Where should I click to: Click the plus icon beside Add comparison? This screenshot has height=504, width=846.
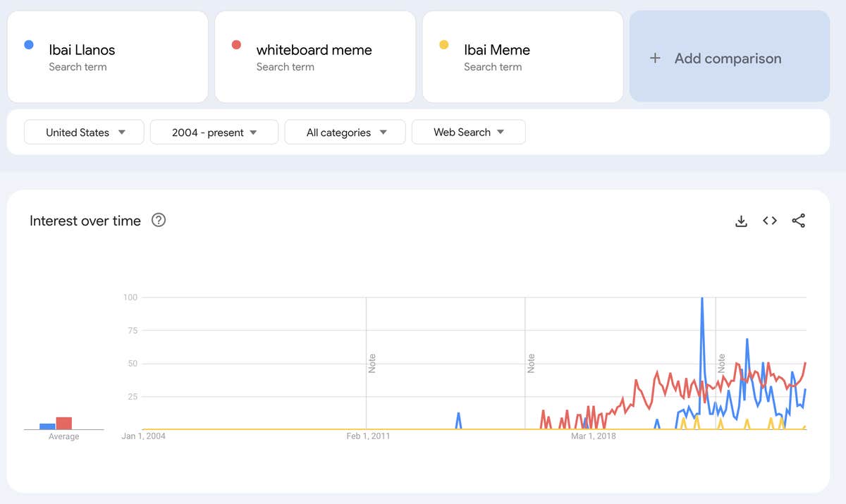pyautogui.click(x=656, y=58)
